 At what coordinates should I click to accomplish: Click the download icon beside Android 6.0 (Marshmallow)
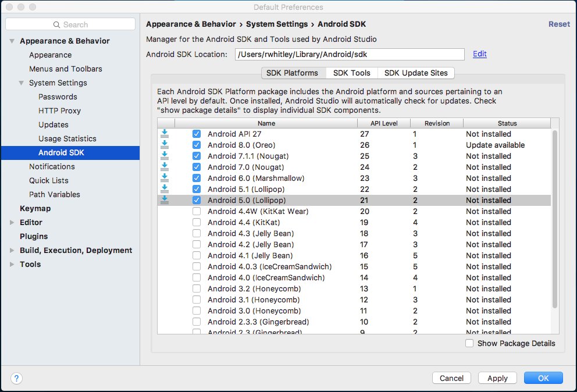click(165, 178)
